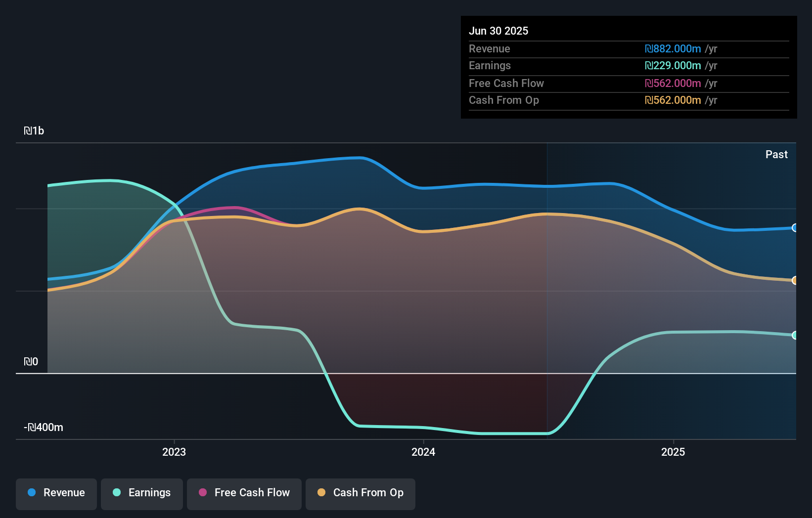Image resolution: width=812 pixels, height=518 pixels.
Task: Click the teal Earnings end-point marker
Action: coord(795,335)
